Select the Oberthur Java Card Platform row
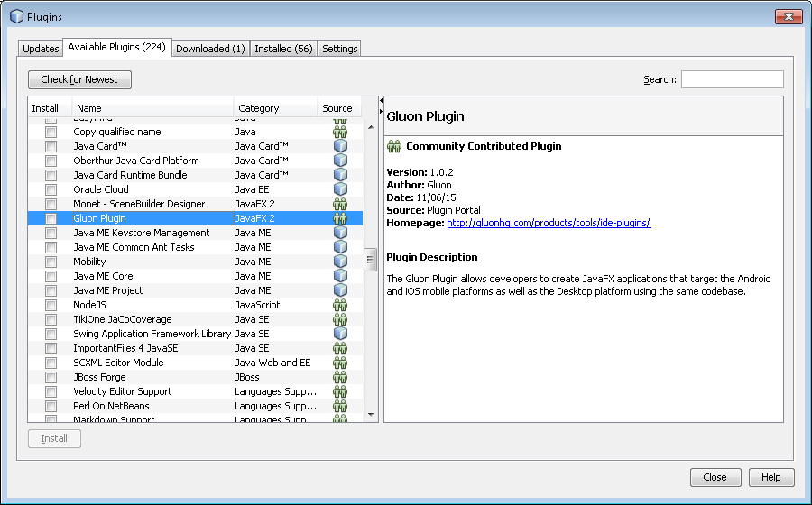The width and height of the screenshot is (812, 505). pyautogui.click(x=195, y=161)
